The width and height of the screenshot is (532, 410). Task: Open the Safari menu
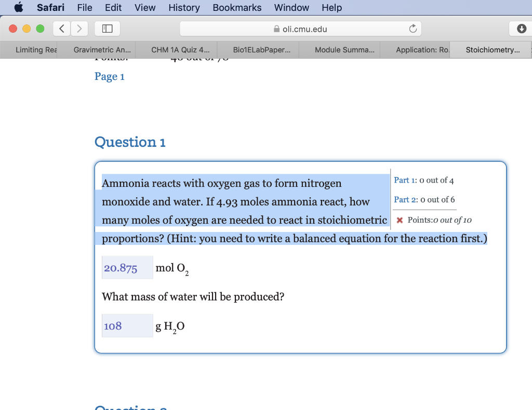[50, 7]
